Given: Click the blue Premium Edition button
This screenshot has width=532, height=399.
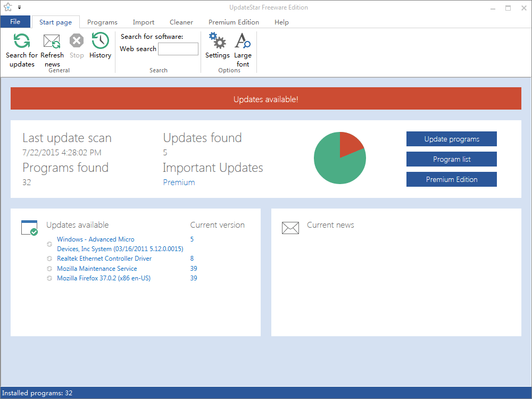Looking at the screenshot, I should point(452,179).
